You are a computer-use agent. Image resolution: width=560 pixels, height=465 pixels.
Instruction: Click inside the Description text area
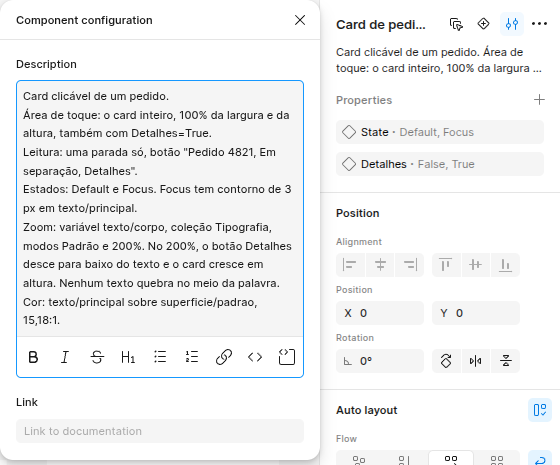click(x=160, y=208)
